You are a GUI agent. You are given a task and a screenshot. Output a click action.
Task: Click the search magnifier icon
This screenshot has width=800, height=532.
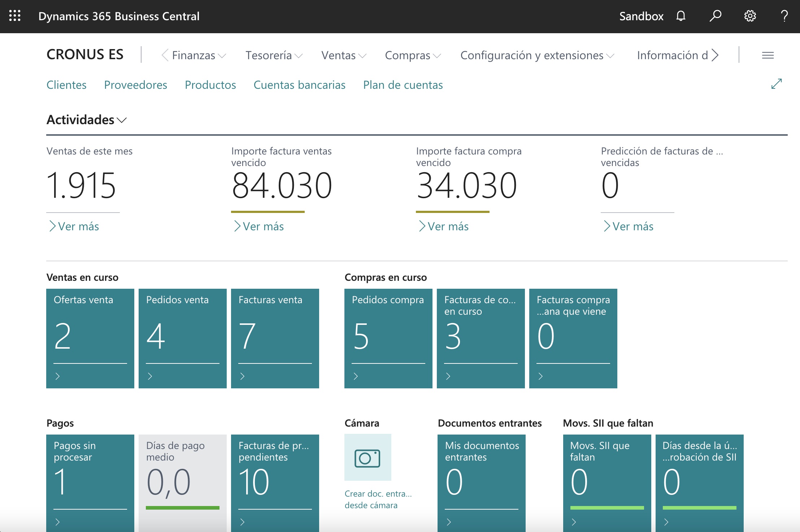[715, 16]
